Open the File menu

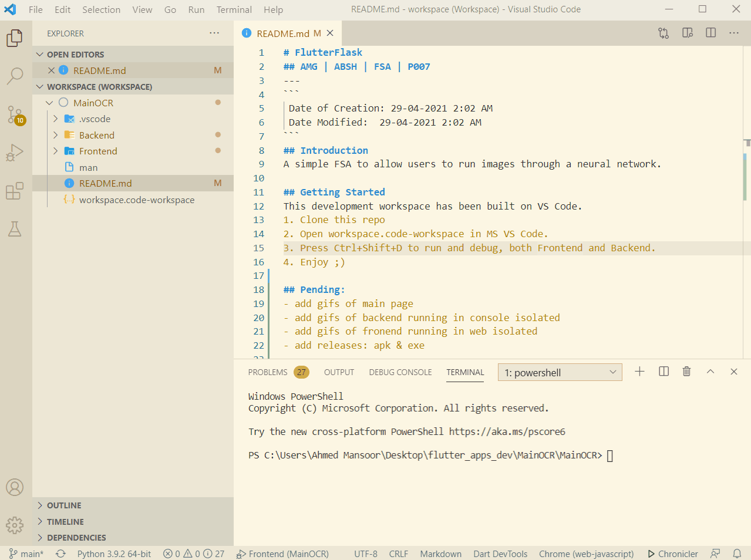click(x=36, y=9)
